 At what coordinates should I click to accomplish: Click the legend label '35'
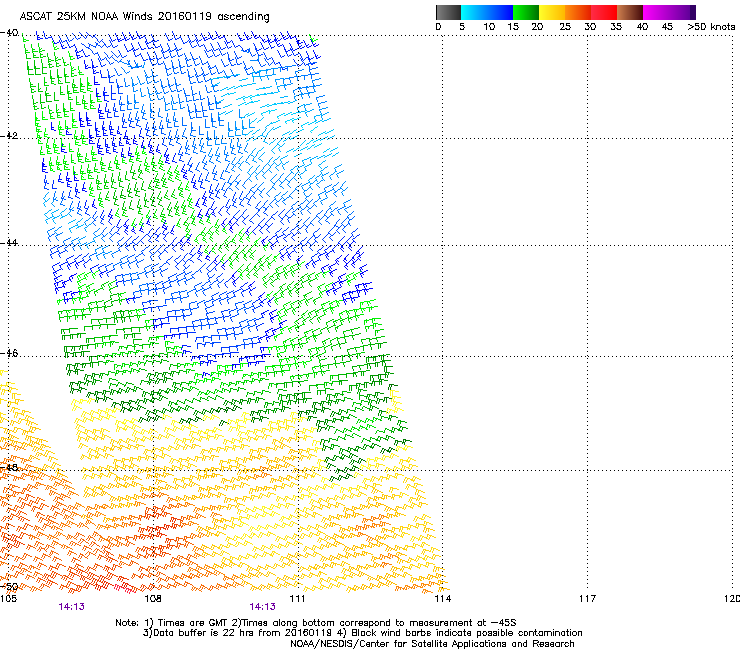tap(616, 27)
